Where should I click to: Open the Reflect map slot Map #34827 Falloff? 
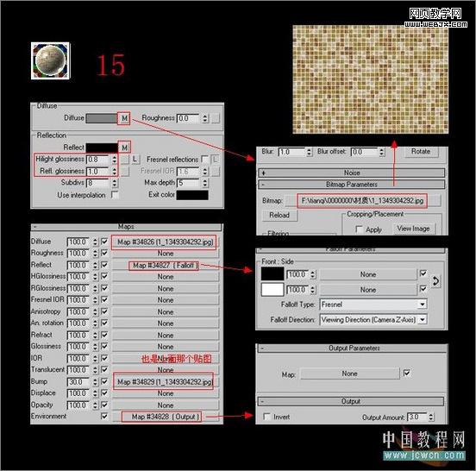coord(165,265)
